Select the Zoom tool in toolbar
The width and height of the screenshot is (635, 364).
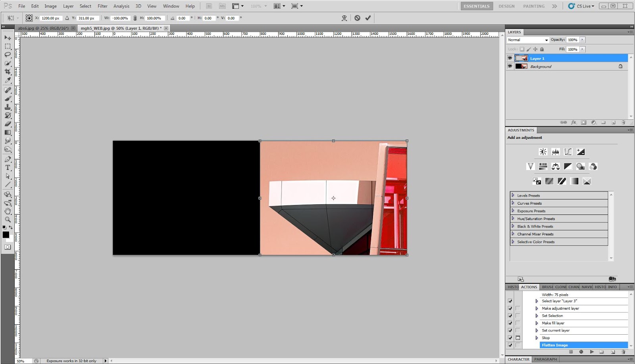coord(8,220)
